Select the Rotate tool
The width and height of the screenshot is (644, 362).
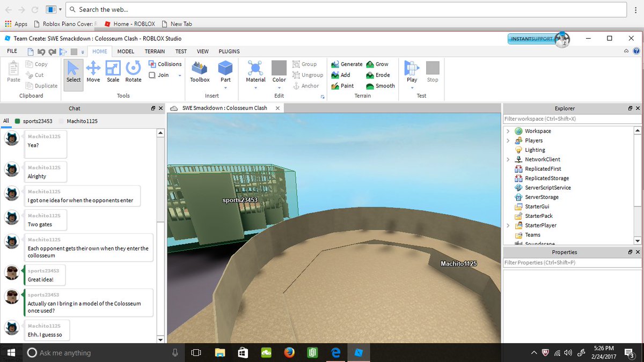(133, 72)
